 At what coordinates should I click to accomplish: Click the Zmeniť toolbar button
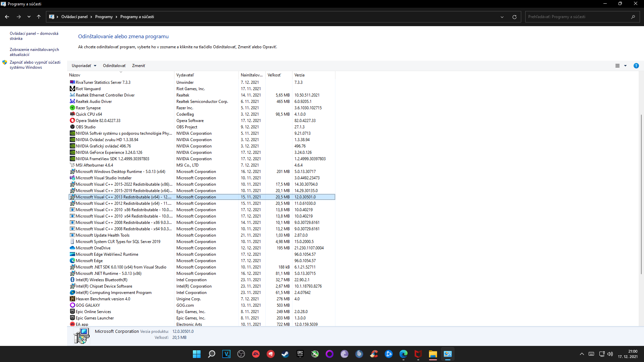(138, 66)
